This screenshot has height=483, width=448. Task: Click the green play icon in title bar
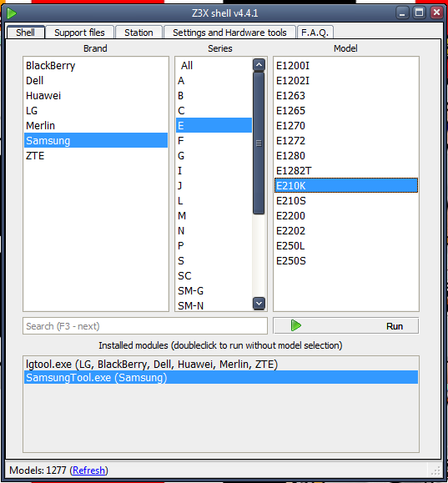(12, 13)
